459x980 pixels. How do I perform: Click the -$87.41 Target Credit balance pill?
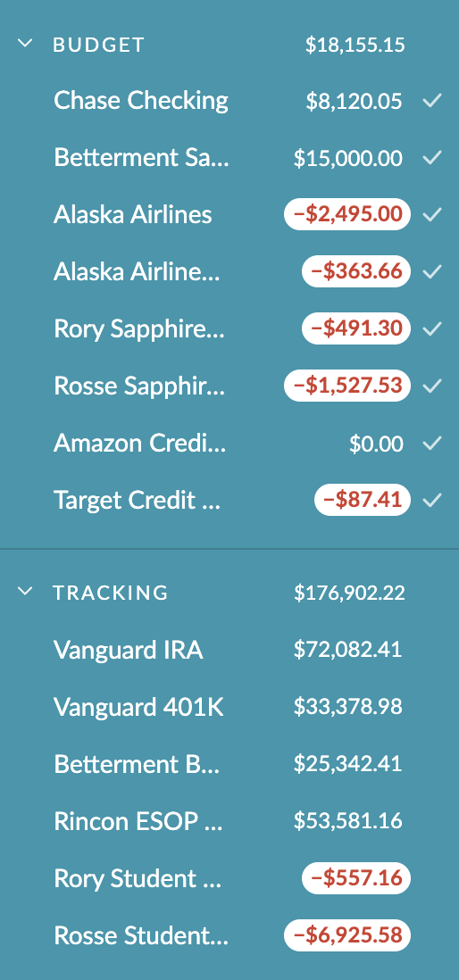coord(363,500)
